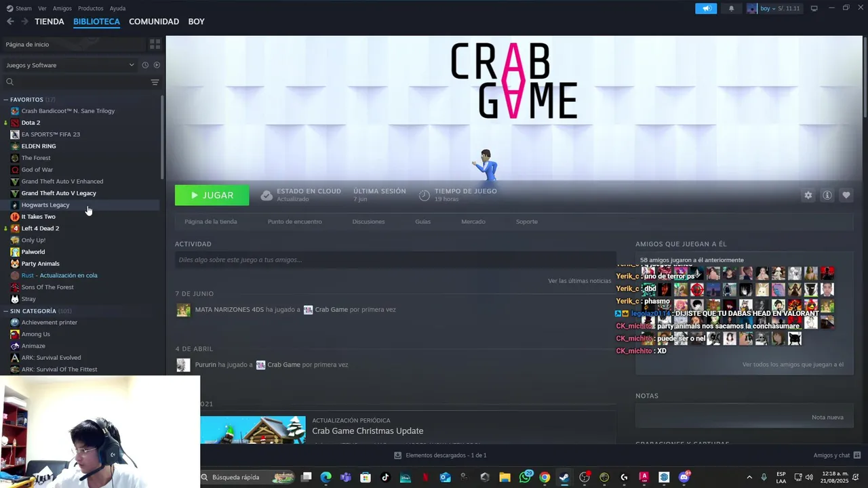Open Discord from the taskbar

point(684,477)
